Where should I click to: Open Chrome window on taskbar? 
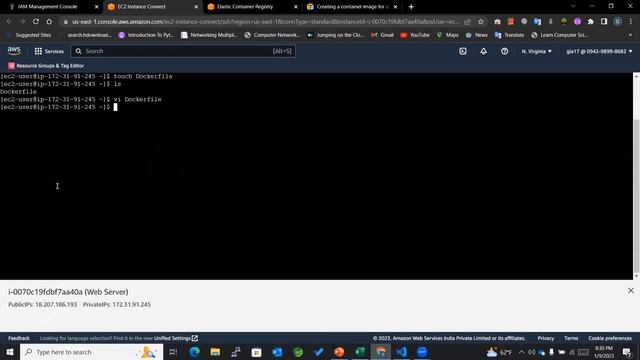pos(381,352)
